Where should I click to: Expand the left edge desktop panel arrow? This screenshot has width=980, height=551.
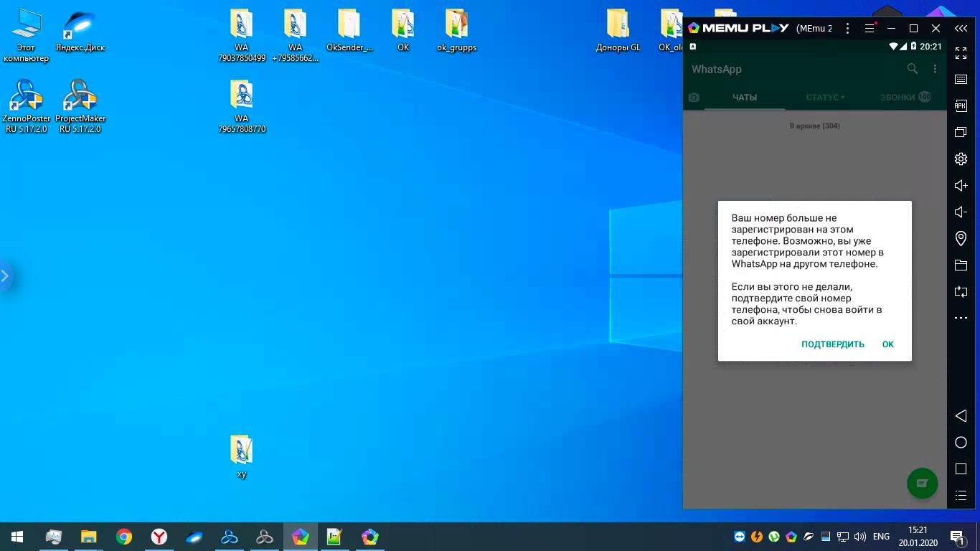[5, 275]
